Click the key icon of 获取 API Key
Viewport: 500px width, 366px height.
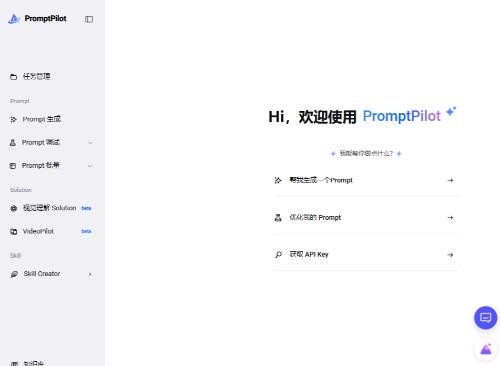pyautogui.click(x=278, y=255)
